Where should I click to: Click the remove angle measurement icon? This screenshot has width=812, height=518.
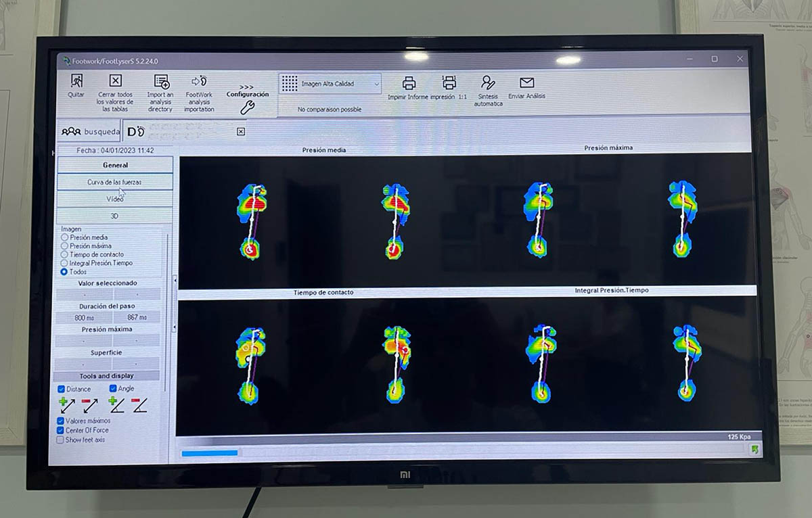139,406
